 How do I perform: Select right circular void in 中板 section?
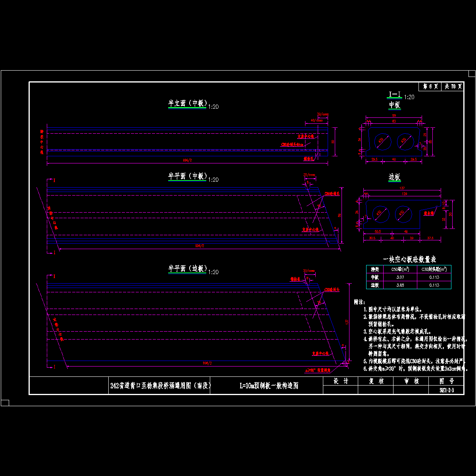(405, 141)
